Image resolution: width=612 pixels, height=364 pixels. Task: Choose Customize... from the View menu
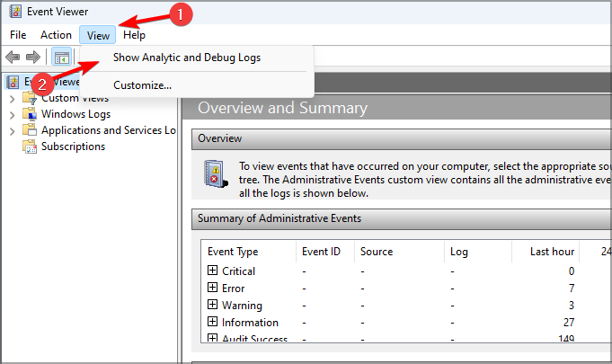click(x=142, y=85)
